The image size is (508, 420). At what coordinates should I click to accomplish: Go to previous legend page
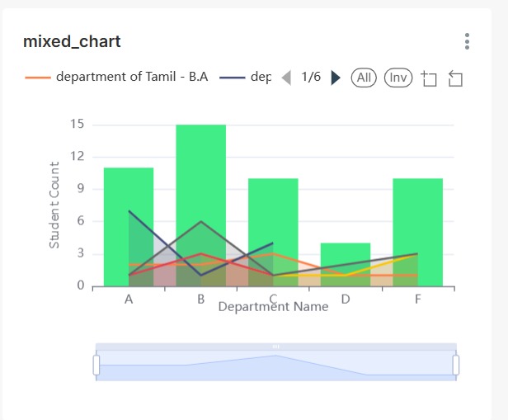[286, 78]
